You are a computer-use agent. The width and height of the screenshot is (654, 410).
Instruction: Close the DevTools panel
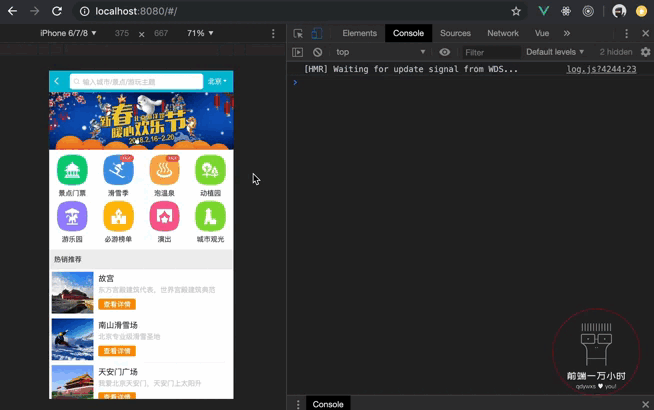tap(645, 33)
